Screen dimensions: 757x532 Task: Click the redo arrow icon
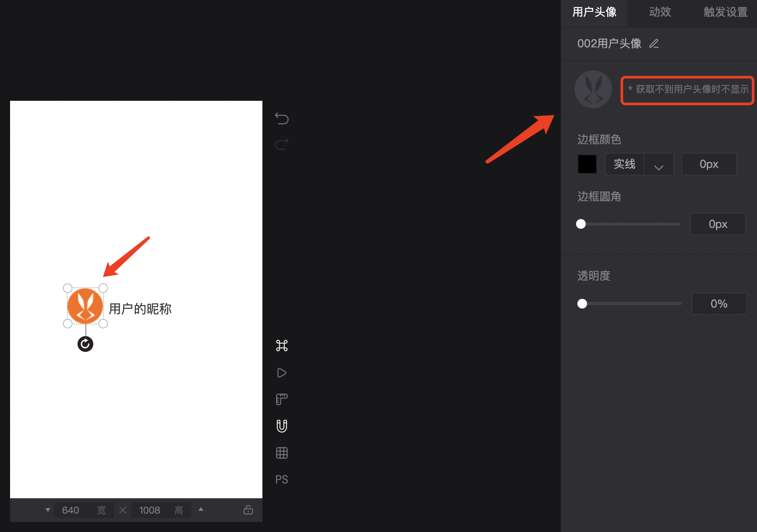(x=282, y=144)
